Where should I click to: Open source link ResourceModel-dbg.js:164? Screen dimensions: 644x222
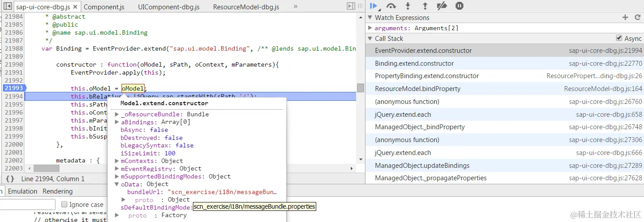pyautogui.click(x=603, y=89)
